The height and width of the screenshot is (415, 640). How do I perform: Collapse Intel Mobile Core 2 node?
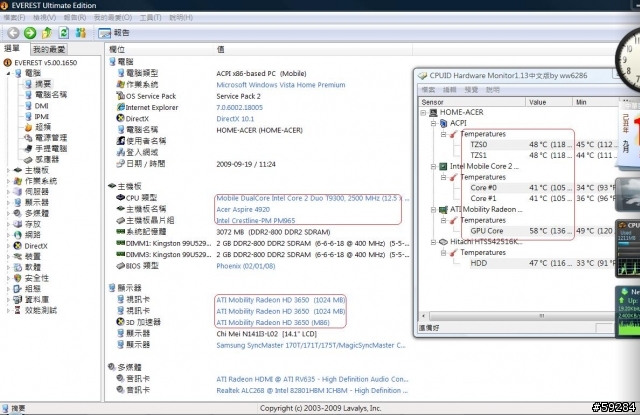pos(433,166)
